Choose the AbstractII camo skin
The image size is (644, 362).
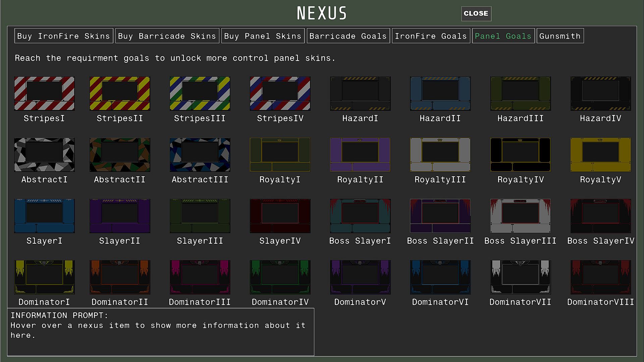[x=120, y=155]
